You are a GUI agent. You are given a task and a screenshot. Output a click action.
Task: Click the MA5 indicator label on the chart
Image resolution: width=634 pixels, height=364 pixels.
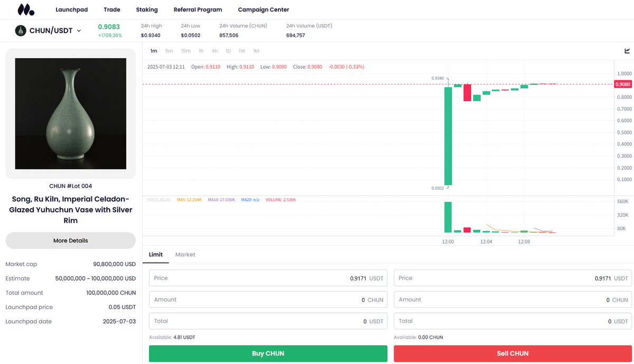pyautogui.click(x=189, y=200)
